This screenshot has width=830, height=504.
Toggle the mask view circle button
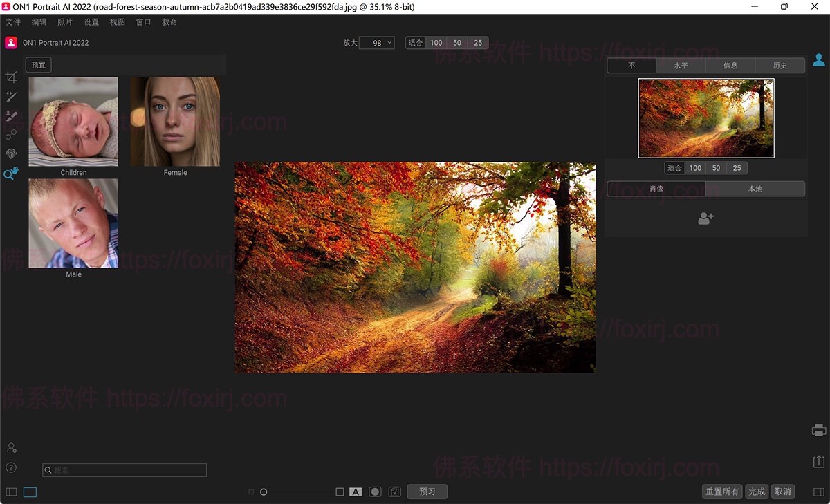(375, 492)
